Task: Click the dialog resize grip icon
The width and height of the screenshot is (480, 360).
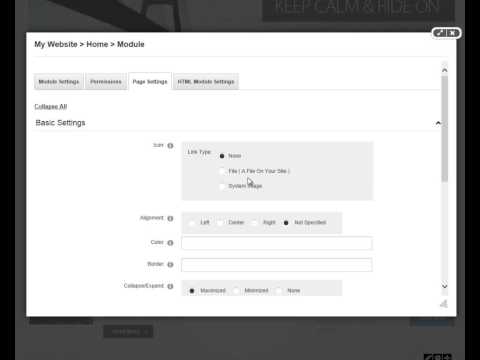Action: point(444,304)
